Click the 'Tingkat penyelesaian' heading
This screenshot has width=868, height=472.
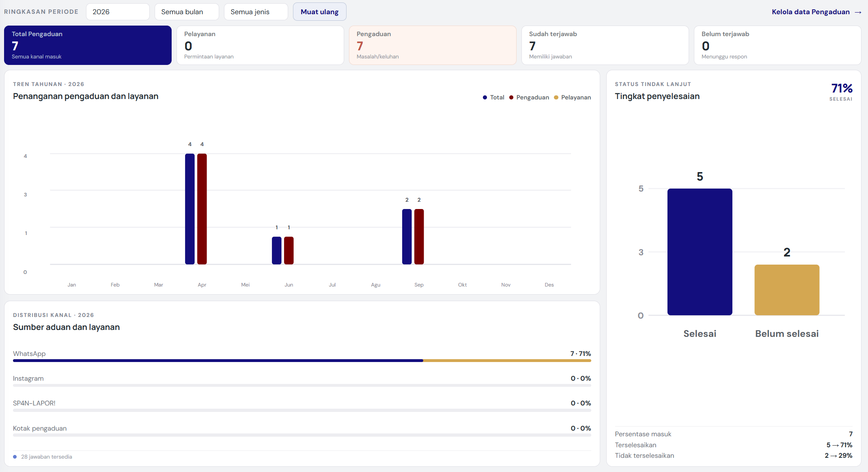[x=657, y=96]
